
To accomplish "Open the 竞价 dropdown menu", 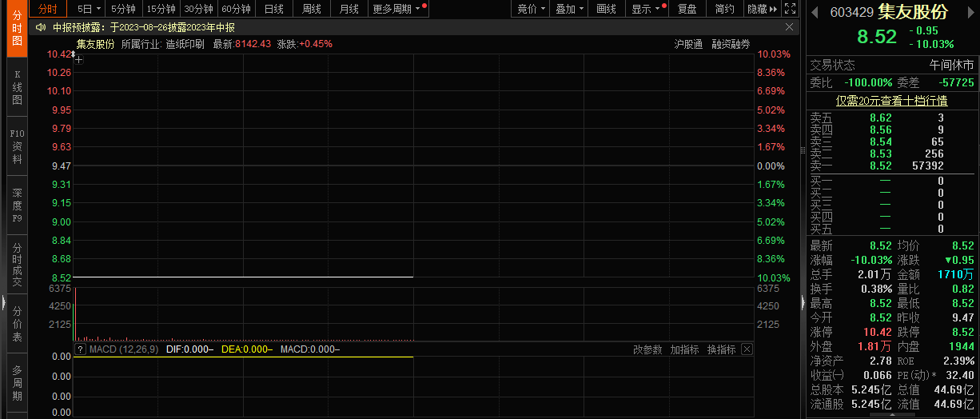I will tap(532, 9).
